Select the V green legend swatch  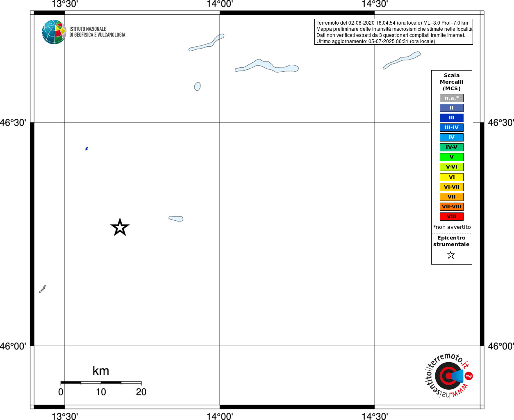click(x=452, y=157)
